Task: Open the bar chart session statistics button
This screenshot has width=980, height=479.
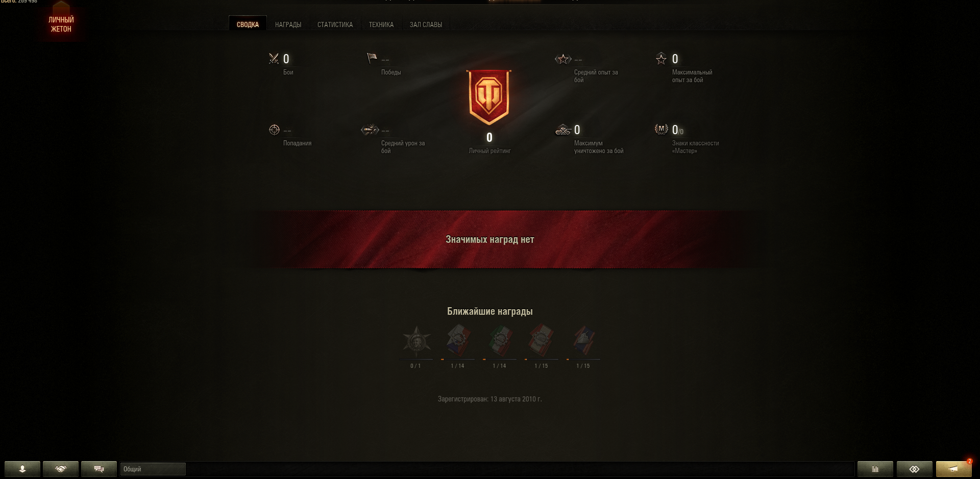Action: [x=875, y=469]
